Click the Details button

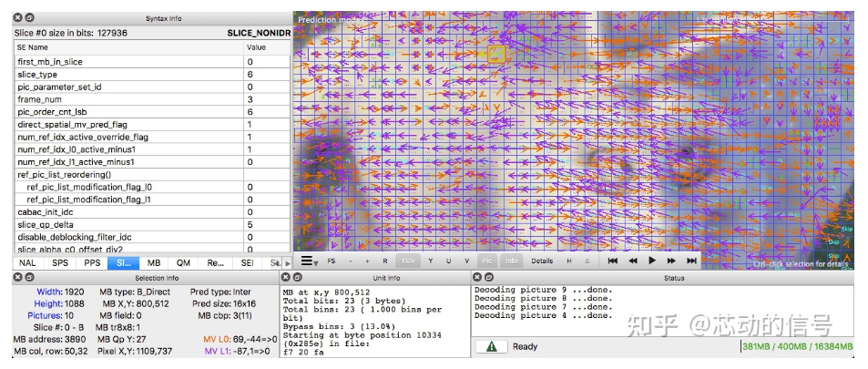tap(542, 261)
